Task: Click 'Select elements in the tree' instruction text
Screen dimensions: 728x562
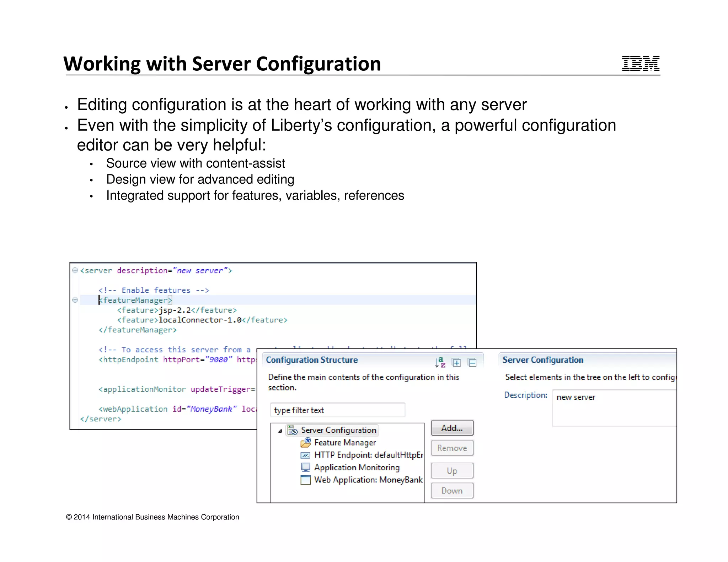Action: tap(590, 377)
